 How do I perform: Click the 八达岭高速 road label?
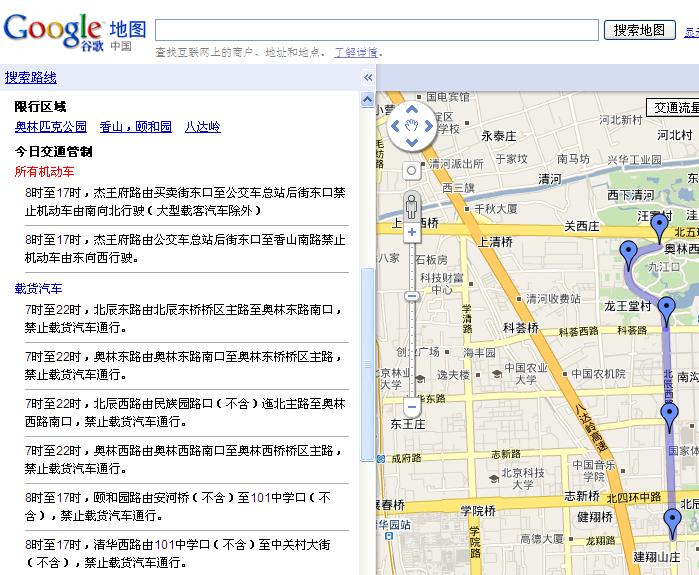pyautogui.click(x=592, y=427)
